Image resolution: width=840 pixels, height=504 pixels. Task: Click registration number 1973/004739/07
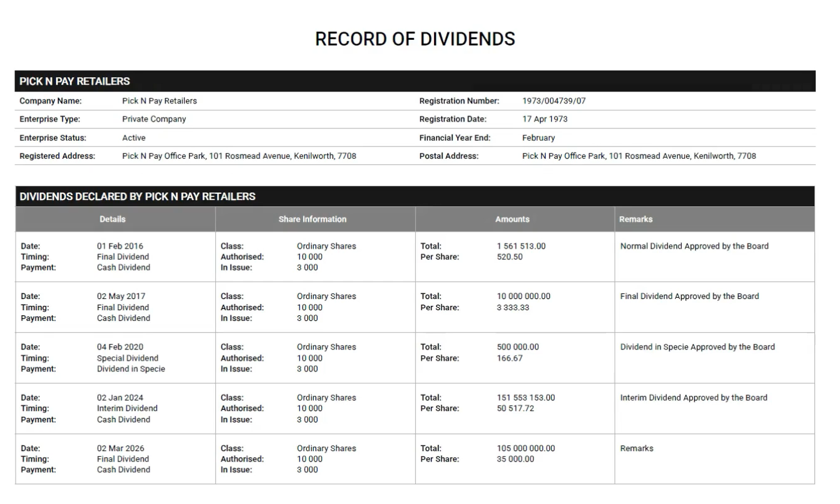tap(554, 101)
